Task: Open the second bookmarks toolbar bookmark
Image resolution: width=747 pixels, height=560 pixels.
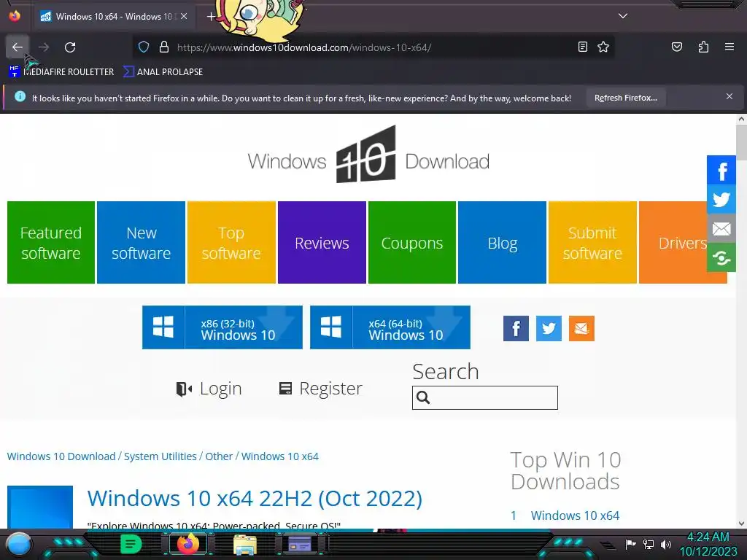Action: point(163,72)
